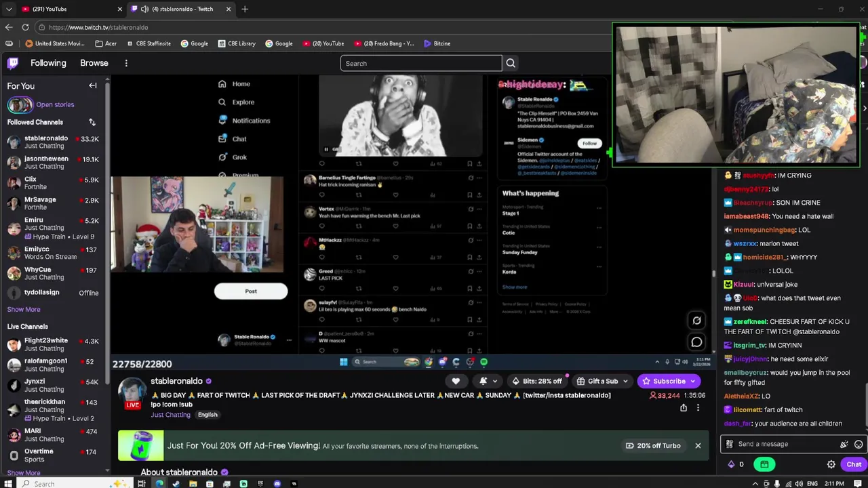This screenshot has height=488, width=868.
Task: Open the Browse tab
Action: click(x=94, y=63)
